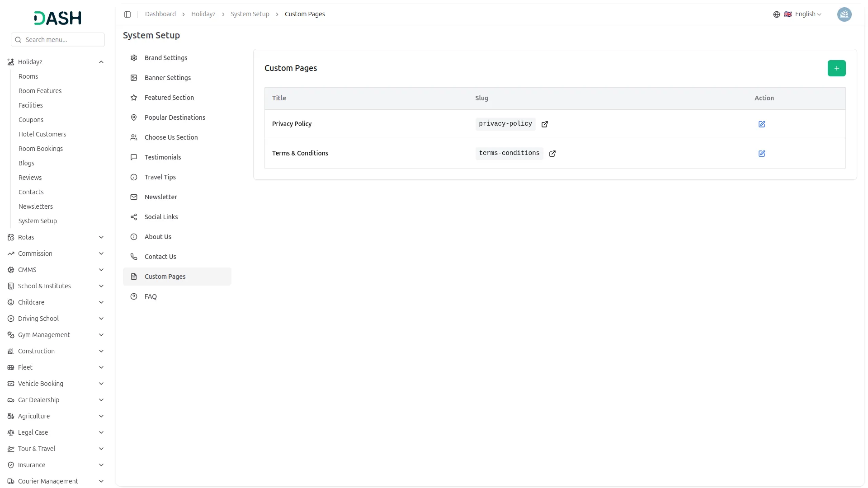Expand the Rotas menu
Screen dimensions: 868x488
point(101,237)
